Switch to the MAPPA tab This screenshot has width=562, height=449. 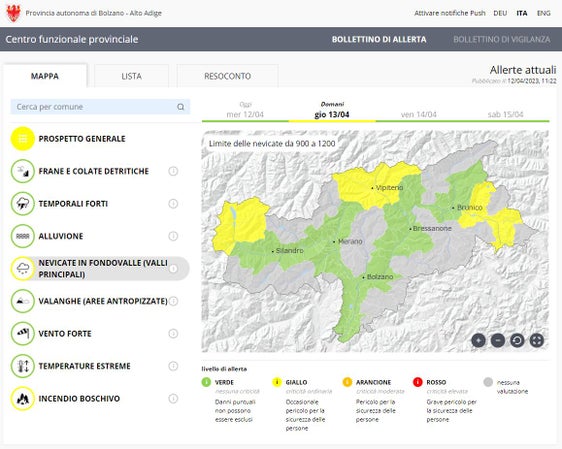45,76
